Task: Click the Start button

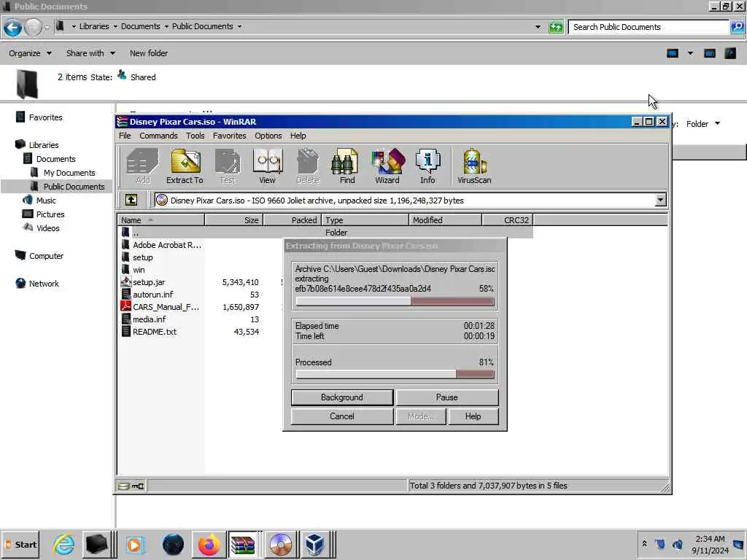Action: [x=20, y=544]
